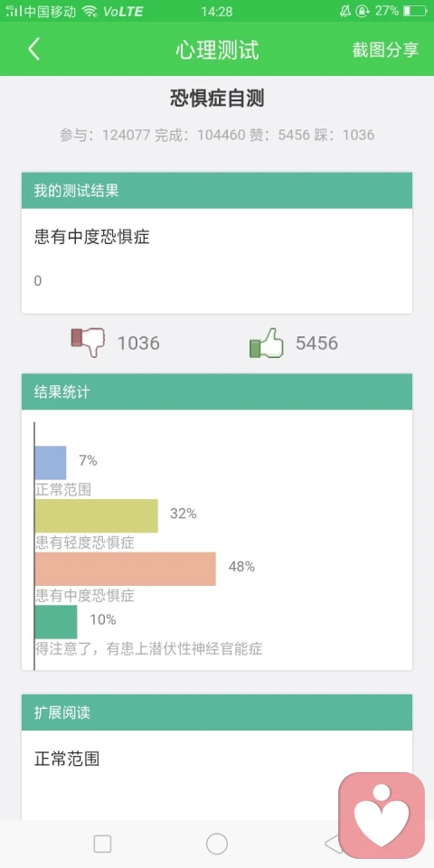
Task: Click 截图分享 share screenshot button
Action: pos(385,50)
